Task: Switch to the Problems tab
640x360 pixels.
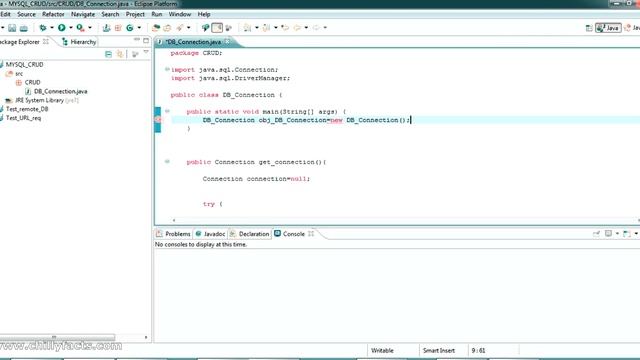Action: [173, 234]
